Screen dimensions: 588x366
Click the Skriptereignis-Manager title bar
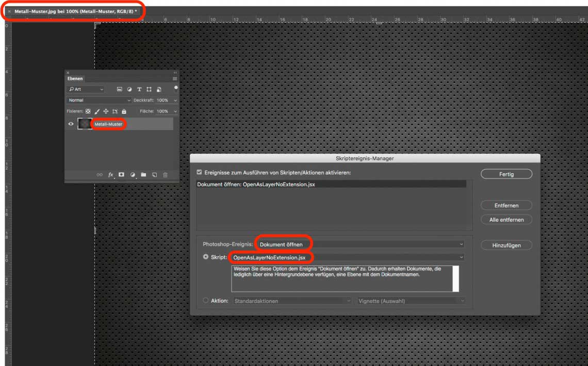pyautogui.click(x=365, y=158)
